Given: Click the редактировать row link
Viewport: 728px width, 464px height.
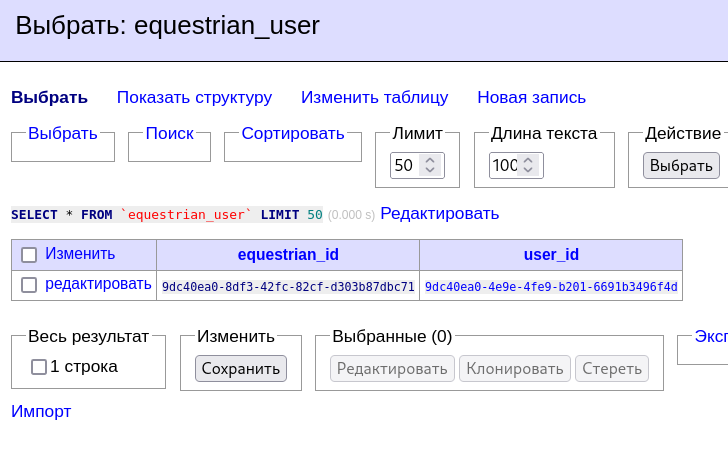Looking at the screenshot, I should click(x=98, y=285).
